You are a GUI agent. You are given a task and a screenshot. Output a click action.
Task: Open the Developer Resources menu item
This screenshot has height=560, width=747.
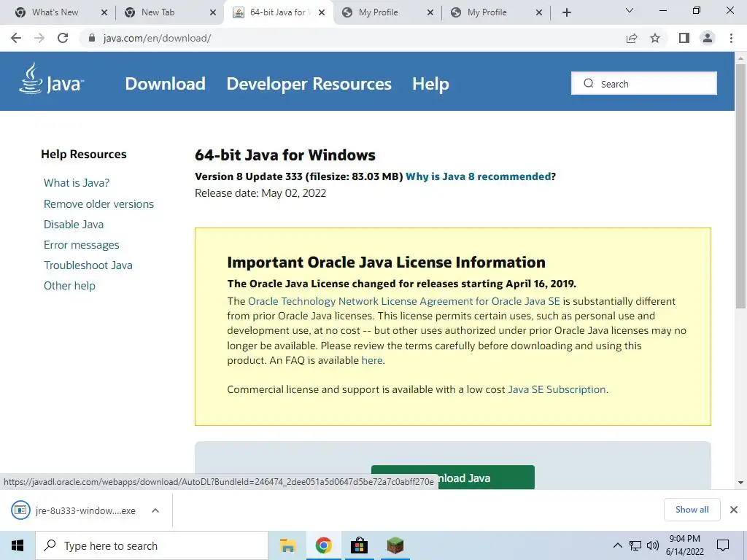[x=309, y=84]
